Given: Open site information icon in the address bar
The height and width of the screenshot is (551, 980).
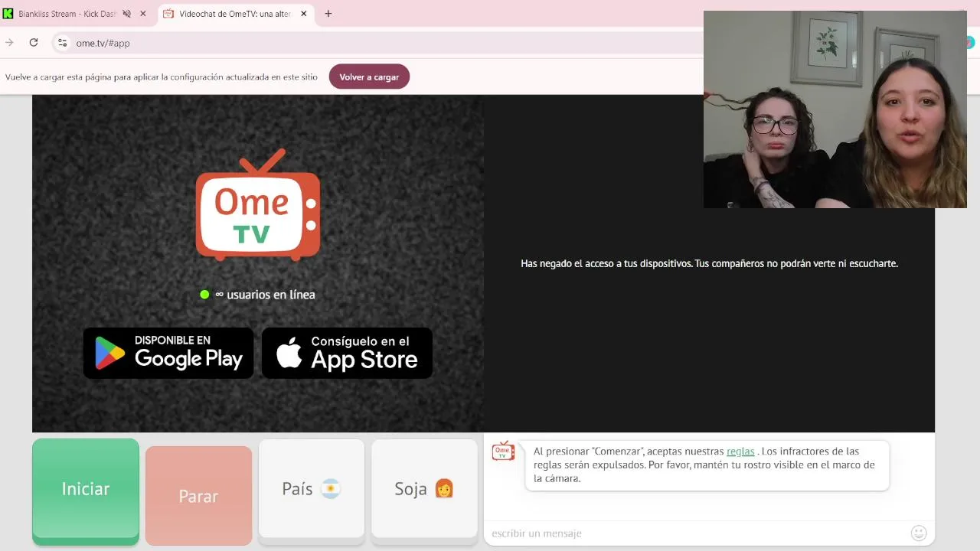Looking at the screenshot, I should pyautogui.click(x=63, y=43).
